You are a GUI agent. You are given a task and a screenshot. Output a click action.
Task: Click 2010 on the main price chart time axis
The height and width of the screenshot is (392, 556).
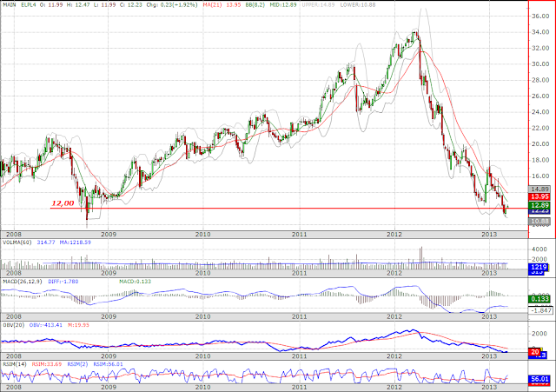203,234
